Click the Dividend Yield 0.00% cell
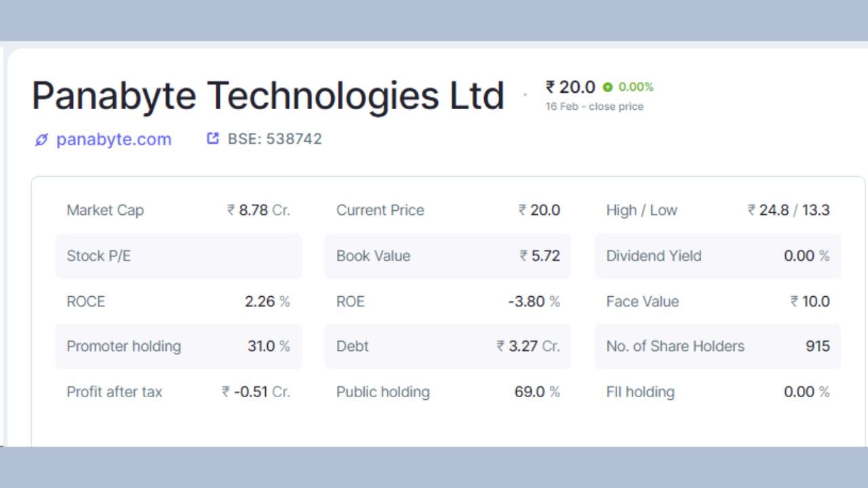This screenshot has height=488, width=868. tap(717, 256)
